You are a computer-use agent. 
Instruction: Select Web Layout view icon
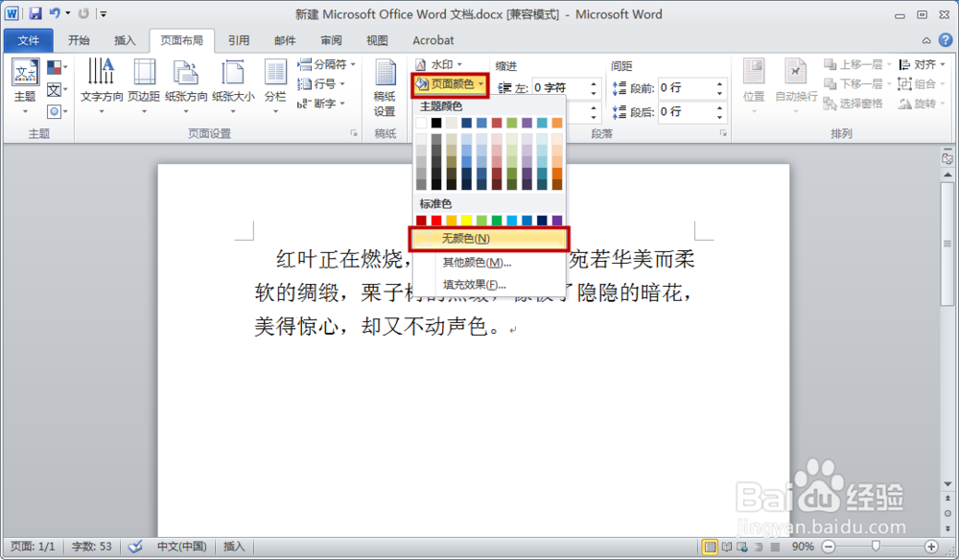coord(742,547)
